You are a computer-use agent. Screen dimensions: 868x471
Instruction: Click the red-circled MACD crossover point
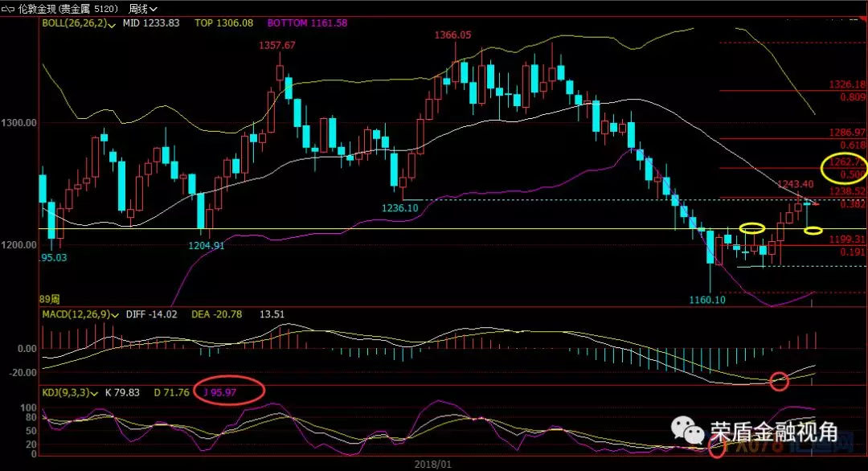click(779, 381)
